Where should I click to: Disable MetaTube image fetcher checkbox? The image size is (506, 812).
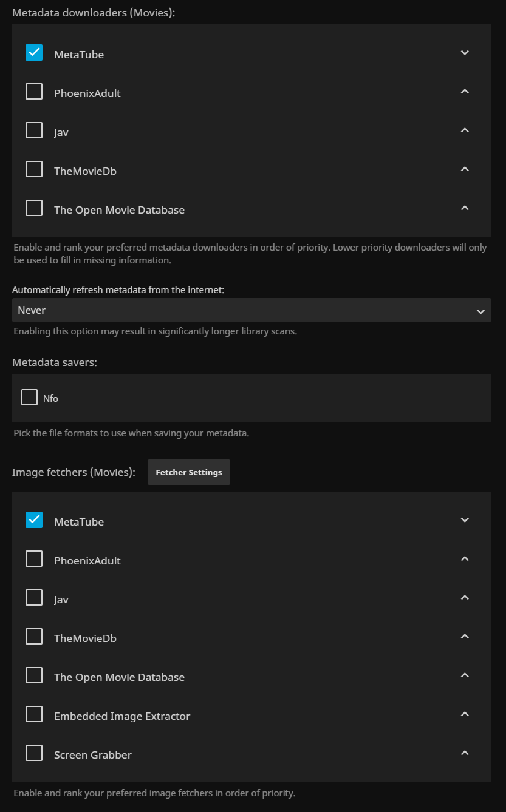pos(34,520)
